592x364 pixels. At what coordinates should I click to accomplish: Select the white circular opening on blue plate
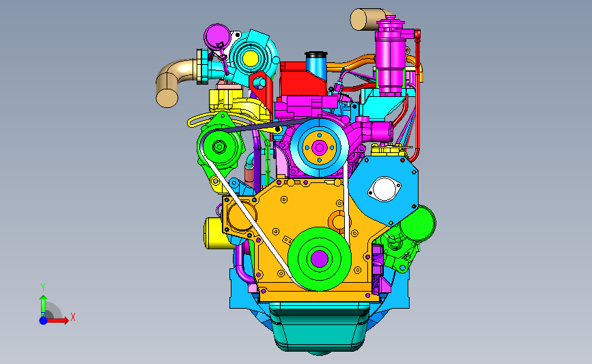384,188
